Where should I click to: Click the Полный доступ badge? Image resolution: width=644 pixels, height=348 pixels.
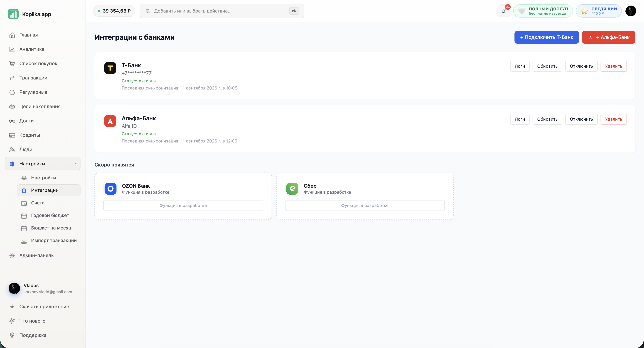(x=543, y=11)
